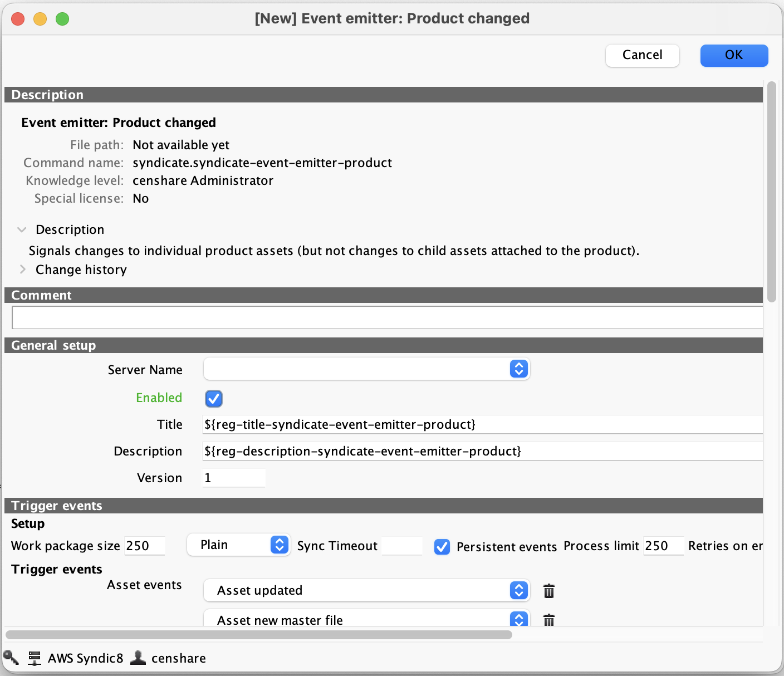Click the Cancel button

pyautogui.click(x=642, y=55)
